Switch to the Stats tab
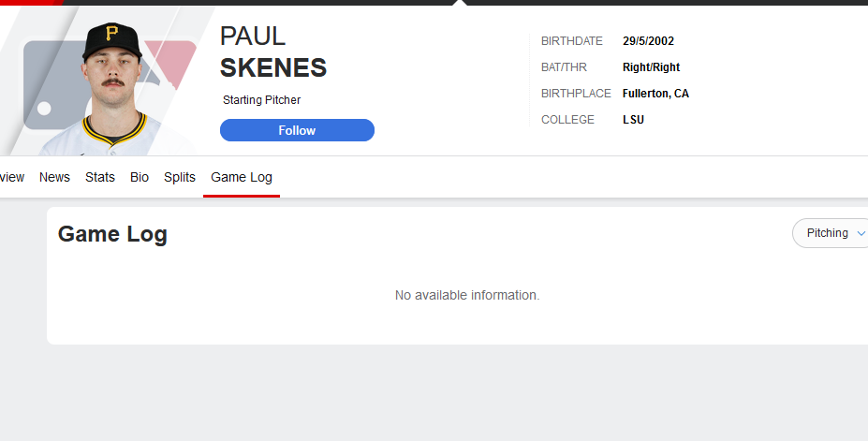Image resolution: width=868 pixels, height=441 pixels. (x=100, y=177)
